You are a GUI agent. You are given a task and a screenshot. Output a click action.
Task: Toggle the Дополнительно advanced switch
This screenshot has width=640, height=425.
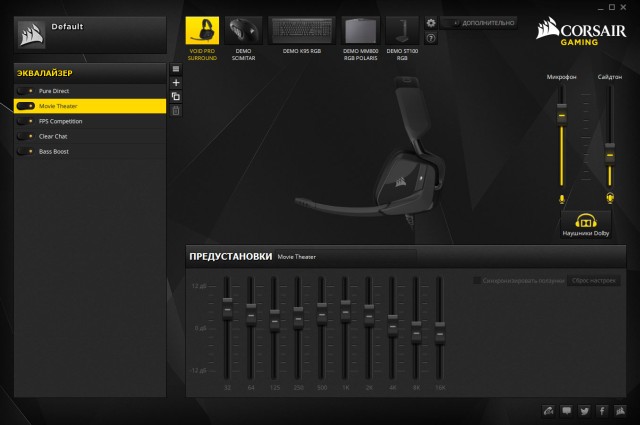451,23
